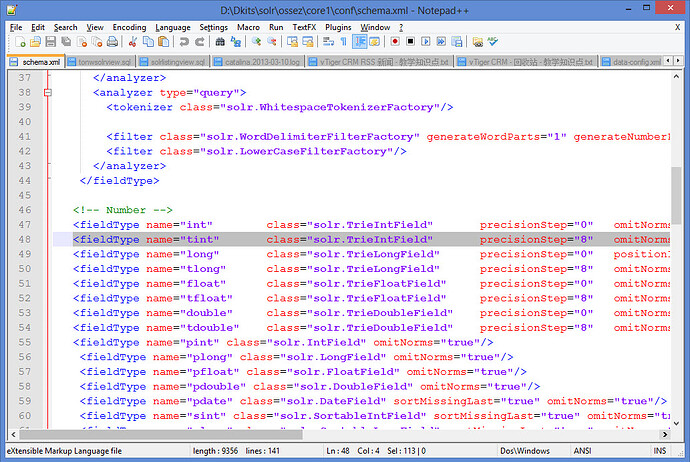Image resolution: width=690 pixels, height=462 pixels.
Task: Switch to the schema.xml tab
Action: coord(36,62)
